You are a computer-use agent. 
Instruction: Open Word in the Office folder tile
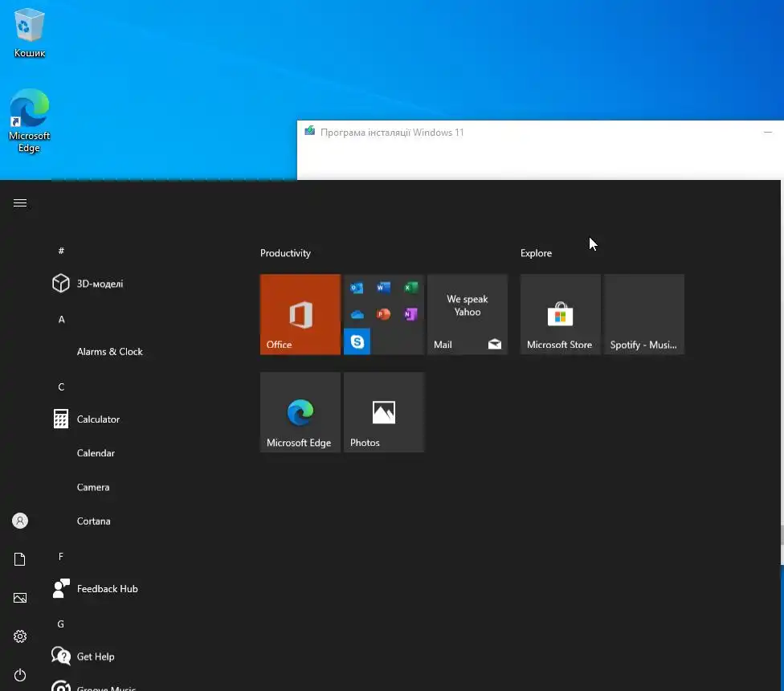(x=383, y=288)
